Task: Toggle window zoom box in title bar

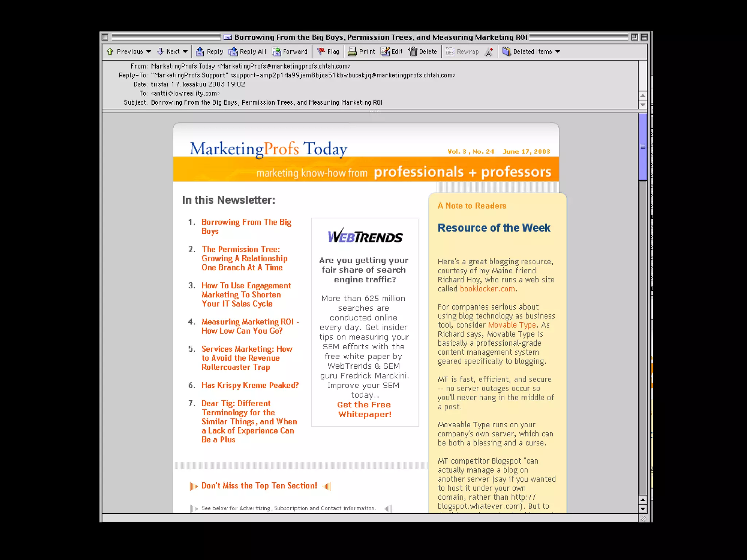Action: [634, 37]
